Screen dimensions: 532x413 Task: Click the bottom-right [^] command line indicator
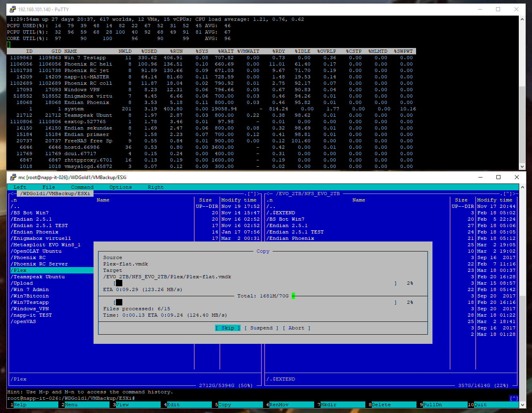coord(514,398)
